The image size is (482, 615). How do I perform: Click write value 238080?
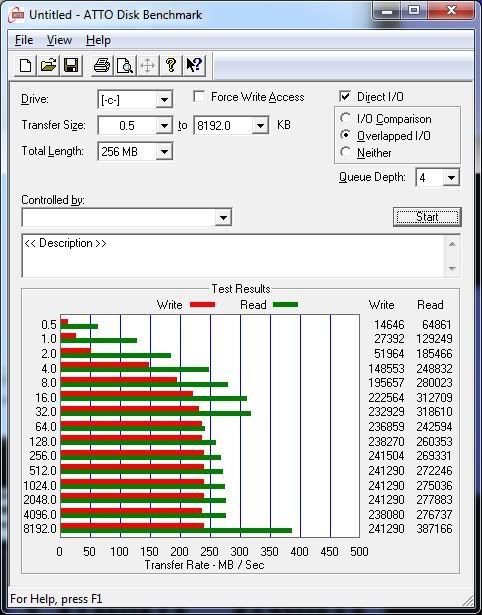[x=386, y=514]
